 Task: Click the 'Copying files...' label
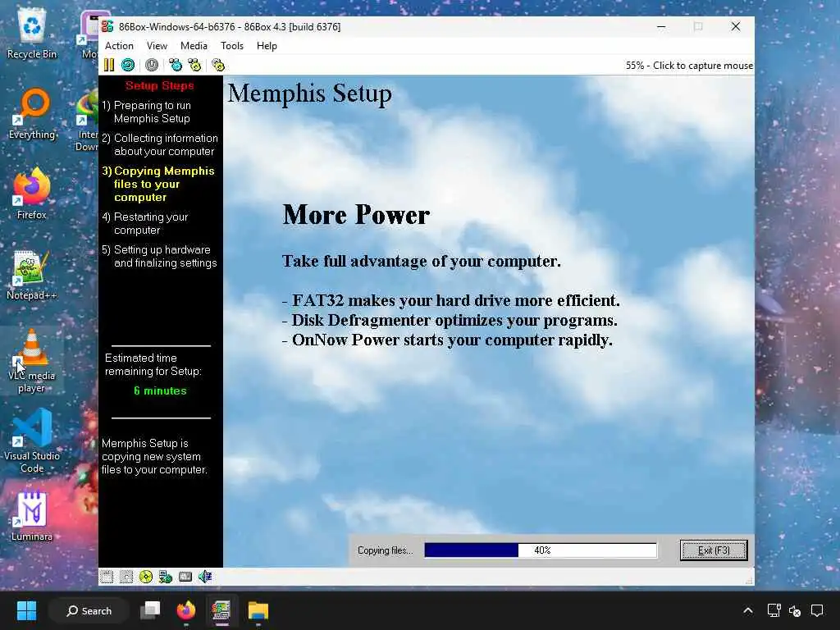[386, 550]
